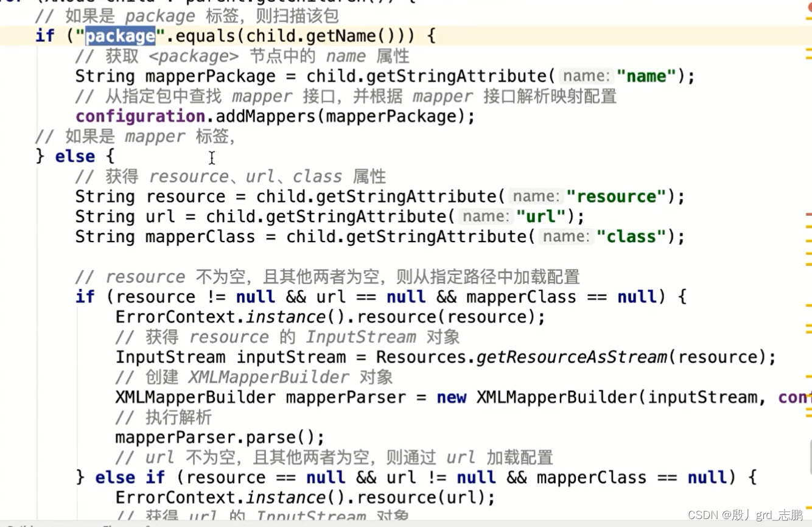Image resolution: width=812 pixels, height=527 pixels.
Task: Click the standalone else keyword after addMappers
Action: 74,156
